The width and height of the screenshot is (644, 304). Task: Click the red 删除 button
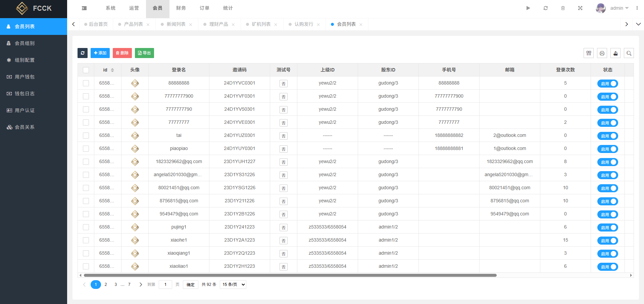(122, 53)
